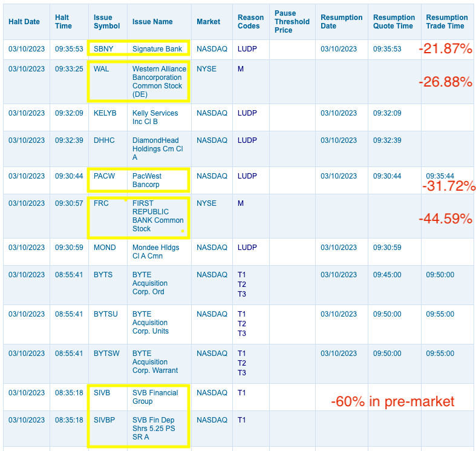Click halt time 08:35:18 in SIVBP row
The image size is (476, 451).
pos(69,420)
